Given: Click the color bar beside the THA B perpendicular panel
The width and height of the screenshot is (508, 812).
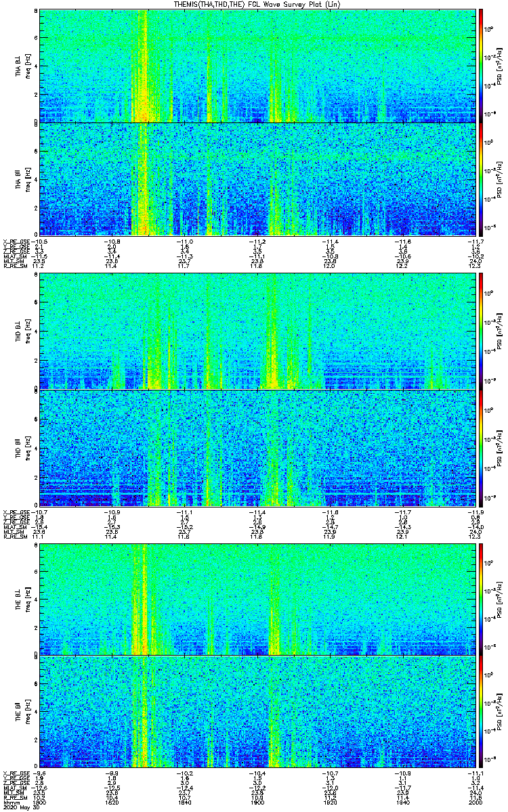Looking at the screenshot, I should pos(481,66).
